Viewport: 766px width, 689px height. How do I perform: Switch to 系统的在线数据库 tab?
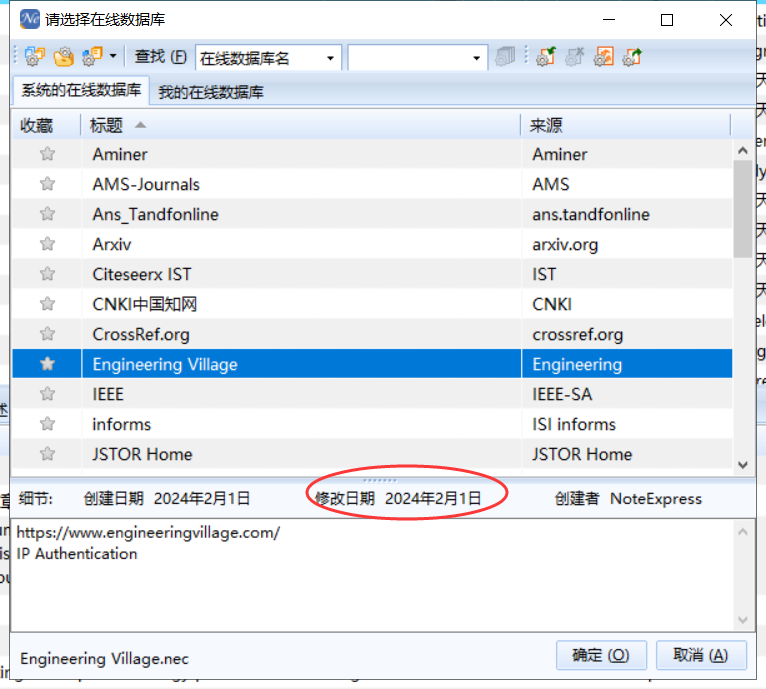(81, 90)
